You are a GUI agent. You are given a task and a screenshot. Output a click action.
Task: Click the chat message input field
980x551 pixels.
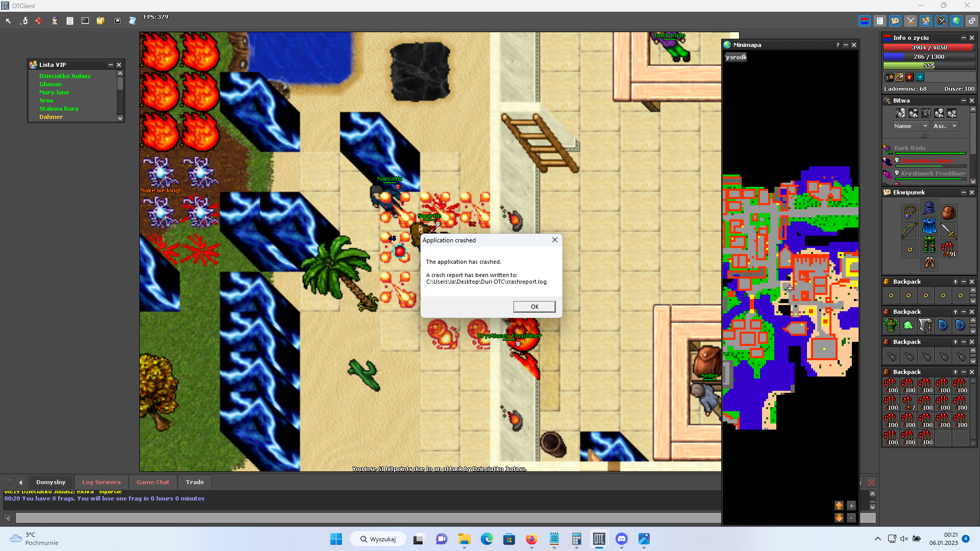(x=368, y=518)
